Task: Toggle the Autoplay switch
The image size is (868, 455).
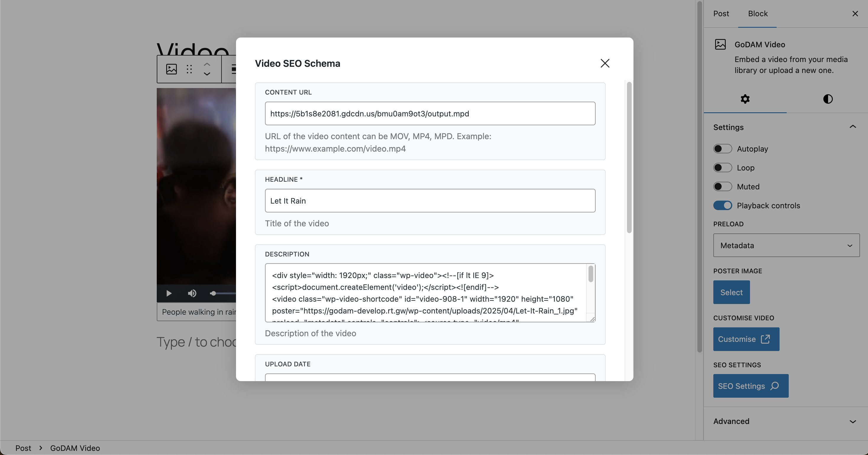Action: (x=722, y=149)
